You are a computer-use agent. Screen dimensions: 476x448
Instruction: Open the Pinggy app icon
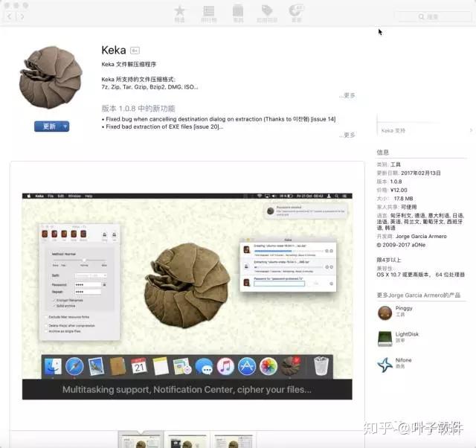click(385, 313)
